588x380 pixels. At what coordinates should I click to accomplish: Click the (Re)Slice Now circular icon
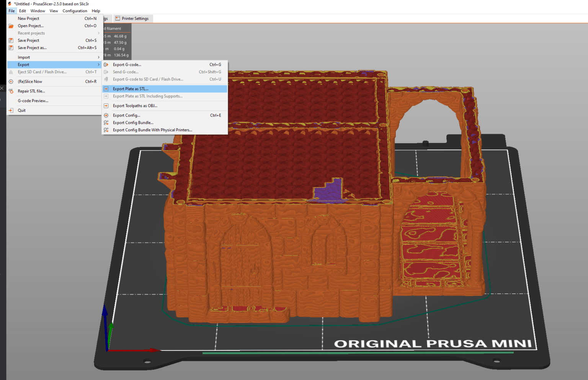click(10, 81)
